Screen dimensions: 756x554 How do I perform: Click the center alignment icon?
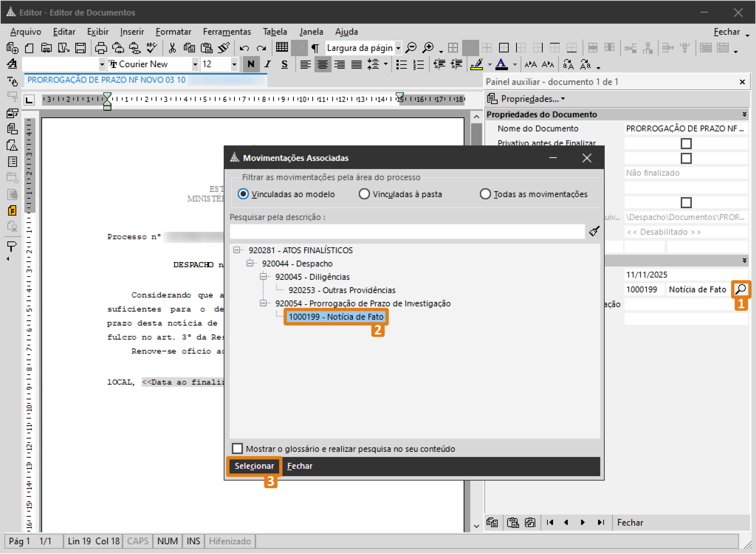click(x=322, y=64)
